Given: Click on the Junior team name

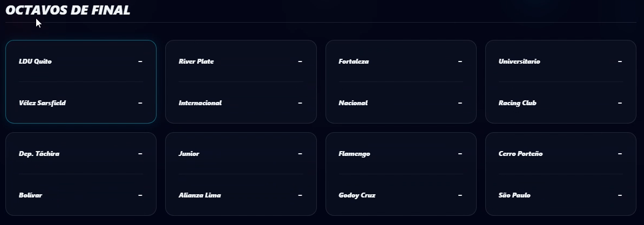Looking at the screenshot, I should coord(189,154).
